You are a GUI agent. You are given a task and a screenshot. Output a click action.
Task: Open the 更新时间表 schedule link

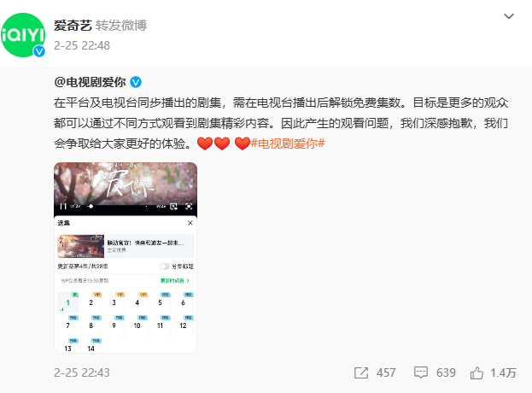click(174, 281)
